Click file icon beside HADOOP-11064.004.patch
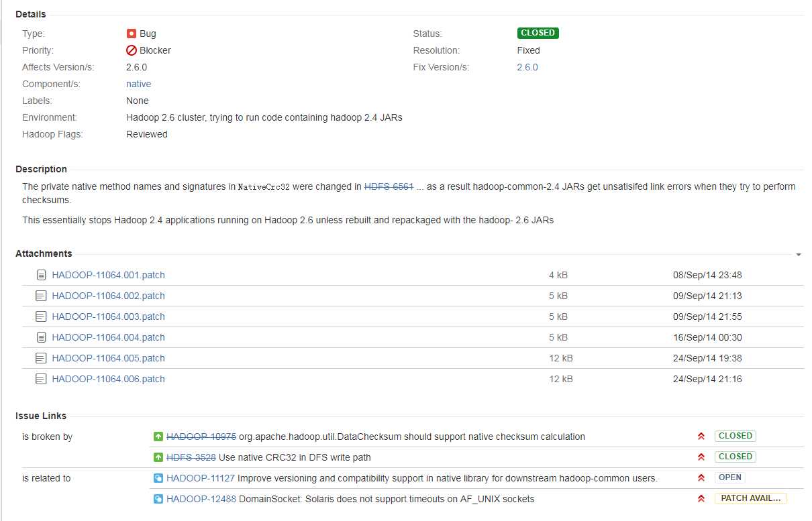Screen dimensions: 812x521 click(x=41, y=337)
